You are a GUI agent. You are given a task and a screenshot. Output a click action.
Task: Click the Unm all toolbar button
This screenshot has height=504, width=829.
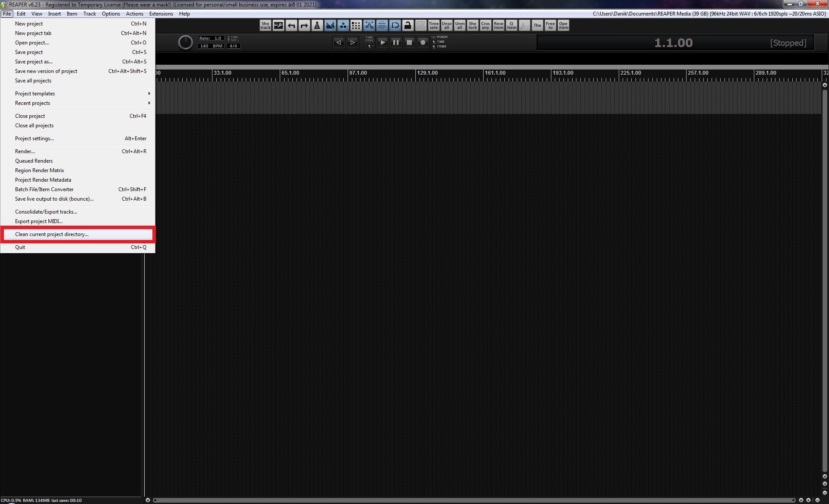click(x=459, y=25)
